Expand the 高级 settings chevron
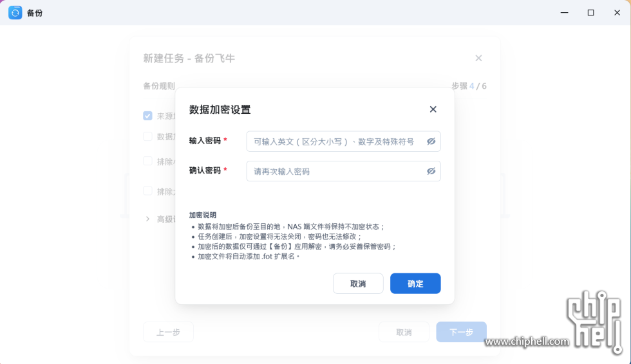Screen dimensions: 631x364 (147, 219)
